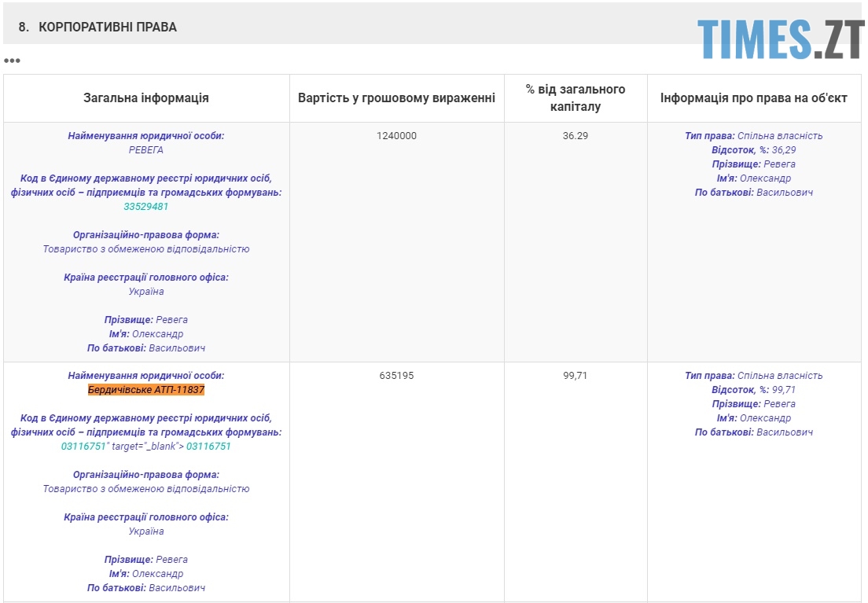The image size is (868, 603).
Task: Click the РЕВЕГА legal entity name
Action: [146, 150]
